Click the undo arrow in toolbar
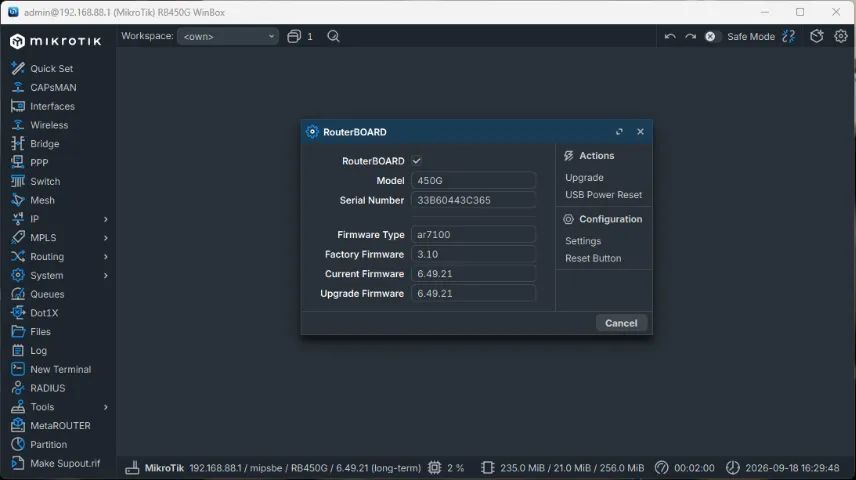Screen dimensions: 856x480 [670, 37]
